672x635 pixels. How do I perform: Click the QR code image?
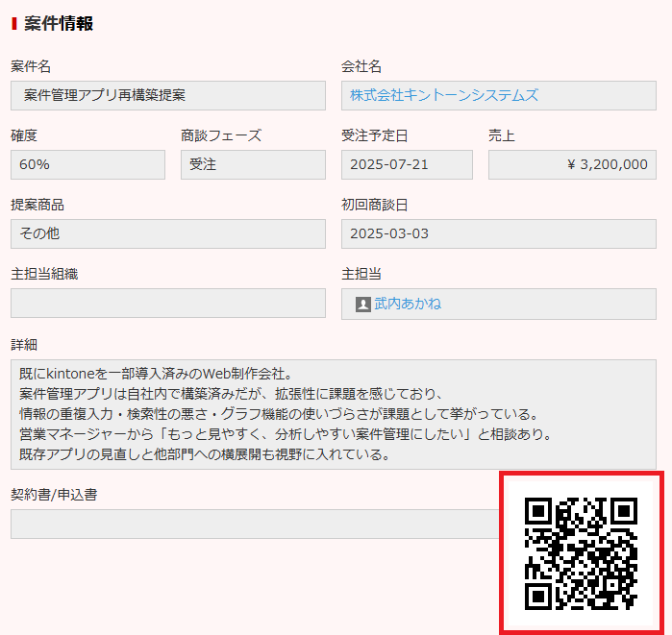point(581,552)
